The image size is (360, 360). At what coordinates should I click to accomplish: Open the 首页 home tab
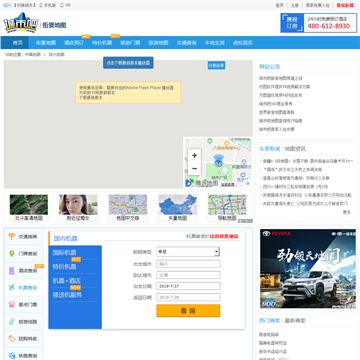[18, 43]
